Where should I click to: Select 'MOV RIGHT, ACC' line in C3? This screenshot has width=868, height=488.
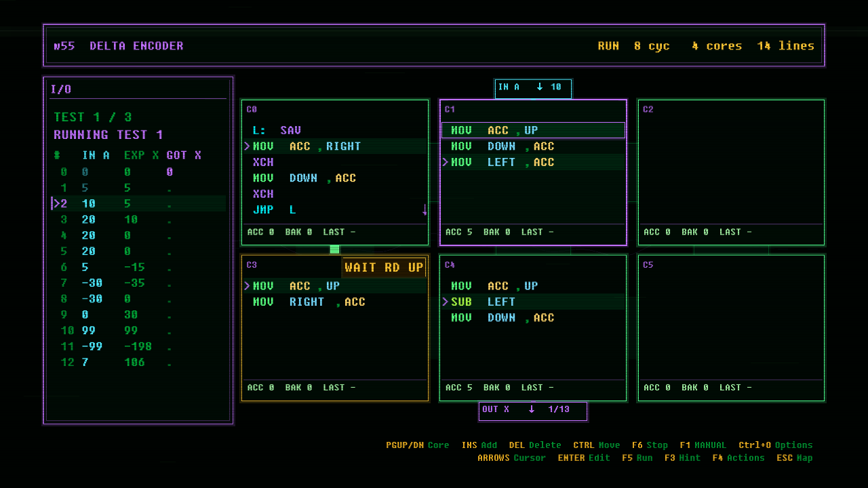coord(335,302)
